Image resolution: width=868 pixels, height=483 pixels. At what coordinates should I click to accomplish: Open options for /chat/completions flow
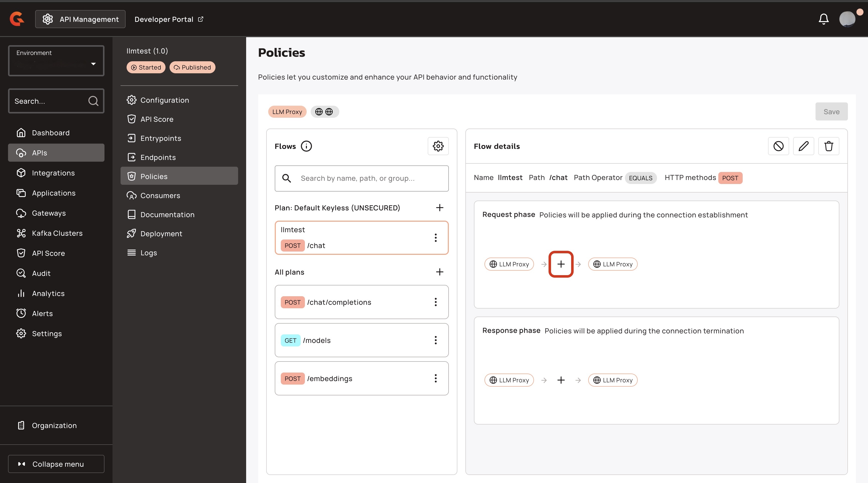pos(435,302)
